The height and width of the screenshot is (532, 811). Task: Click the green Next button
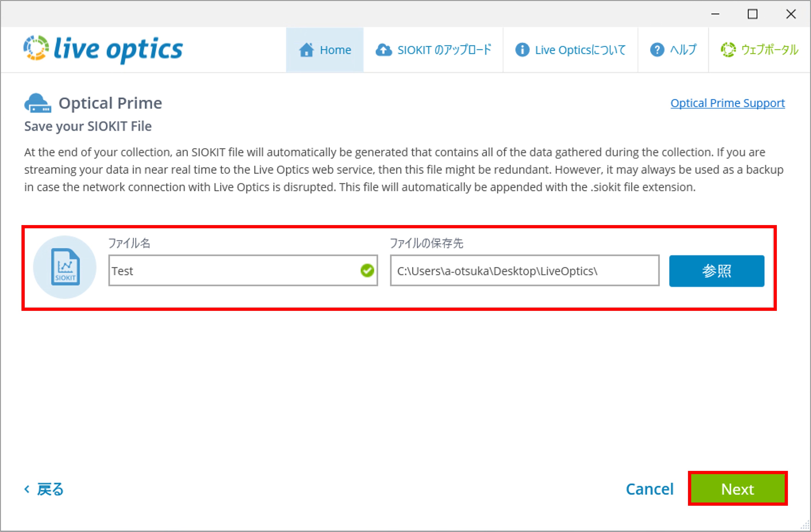click(x=738, y=489)
